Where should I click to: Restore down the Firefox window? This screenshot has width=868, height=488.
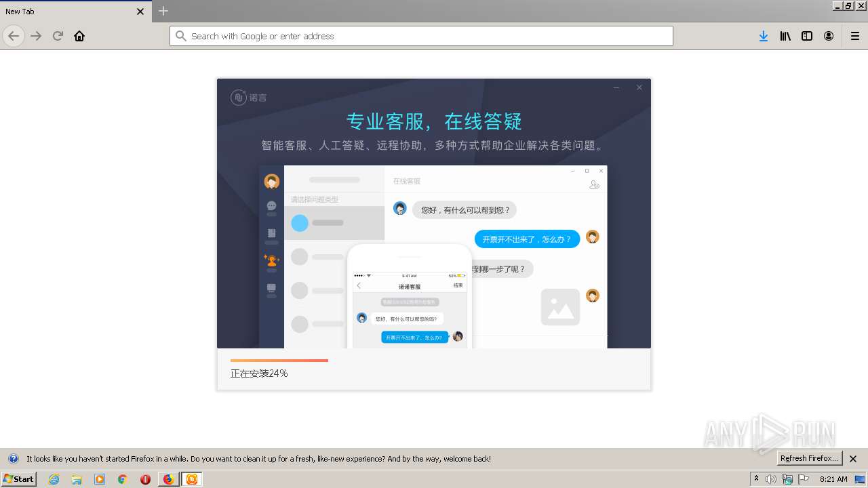(848, 5)
